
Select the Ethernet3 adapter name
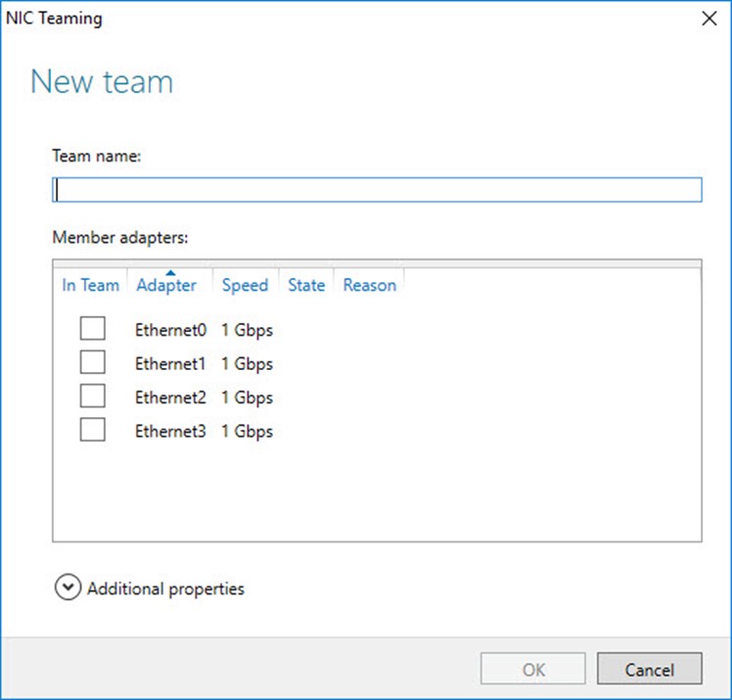click(170, 431)
